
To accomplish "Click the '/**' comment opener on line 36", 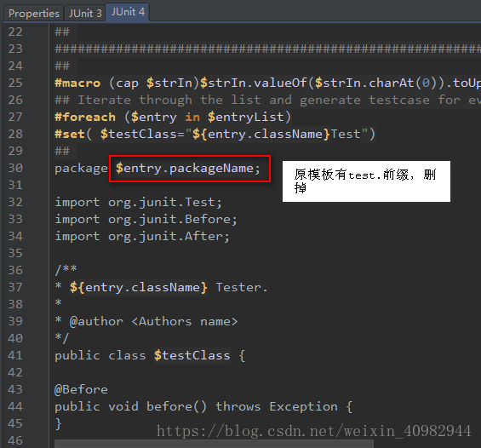I will click(66, 270).
